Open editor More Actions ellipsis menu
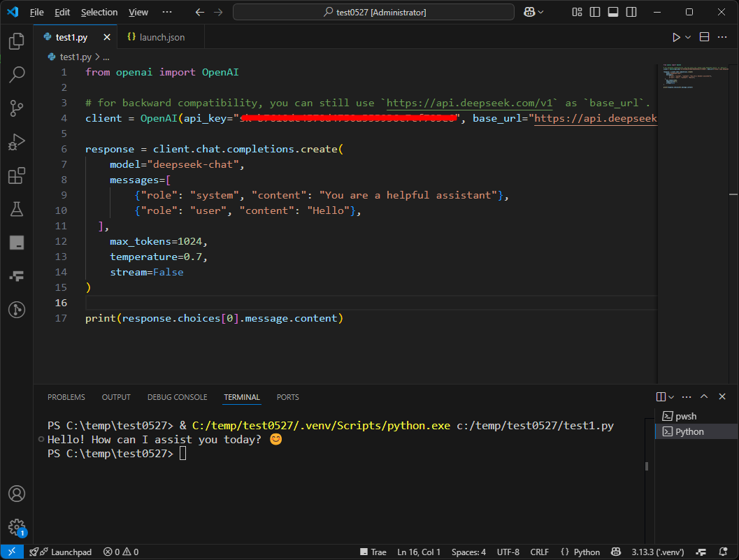This screenshot has height=560, width=739. [722, 37]
